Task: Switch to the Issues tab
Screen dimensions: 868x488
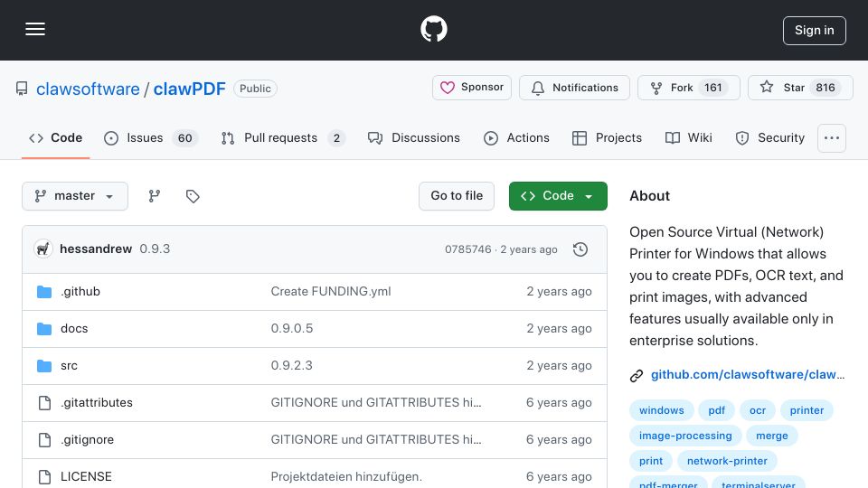Action: tap(151, 137)
